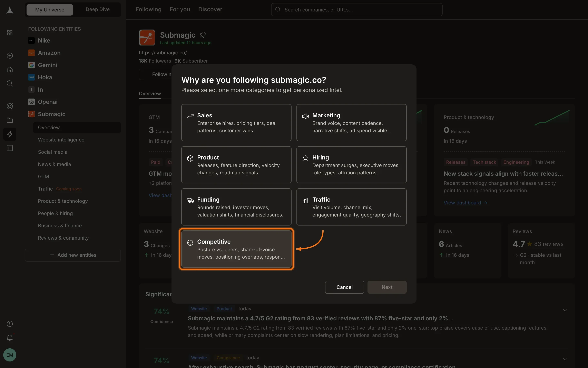Click the Engineering tag chip

tap(516, 162)
